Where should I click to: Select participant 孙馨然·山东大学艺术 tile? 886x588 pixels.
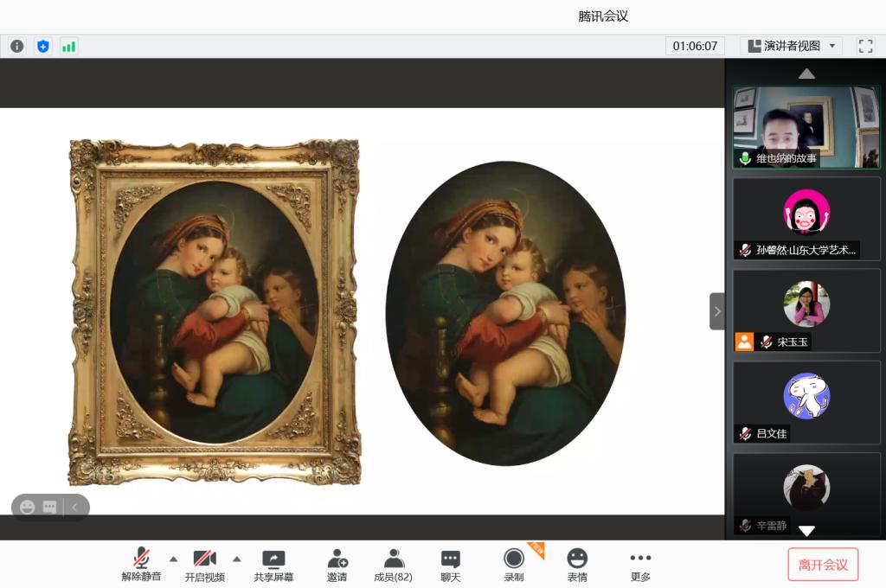coord(806,219)
